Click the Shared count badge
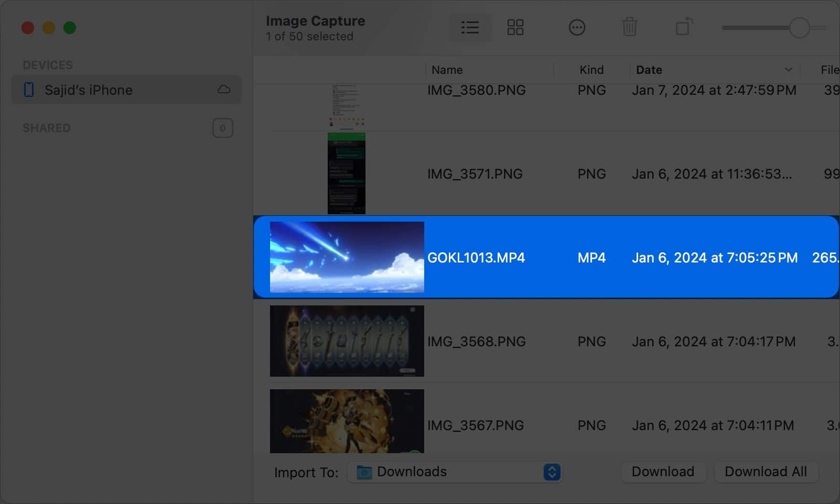 [x=222, y=128]
